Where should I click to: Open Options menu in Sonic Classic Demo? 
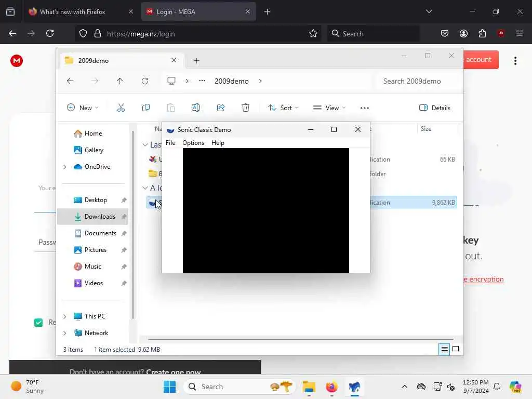pyautogui.click(x=193, y=143)
